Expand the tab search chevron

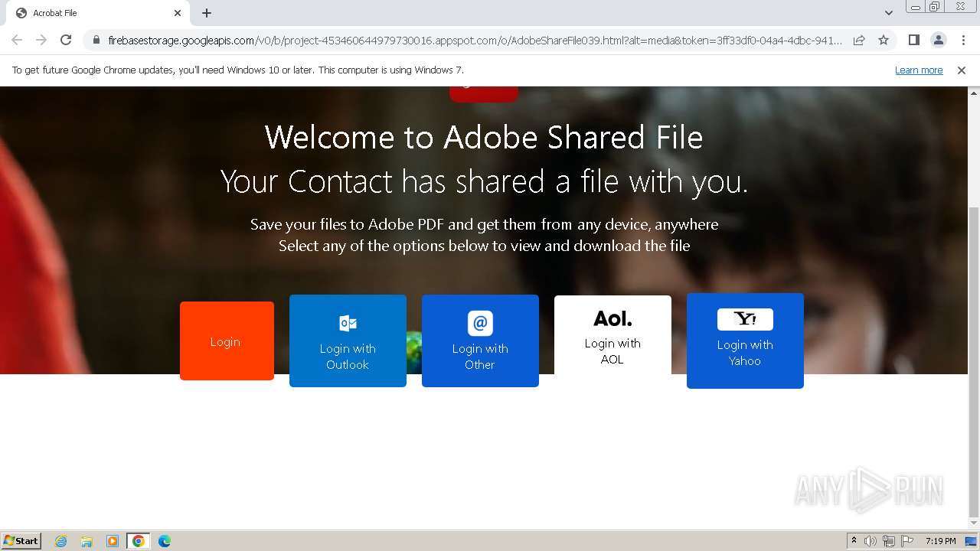tap(888, 13)
